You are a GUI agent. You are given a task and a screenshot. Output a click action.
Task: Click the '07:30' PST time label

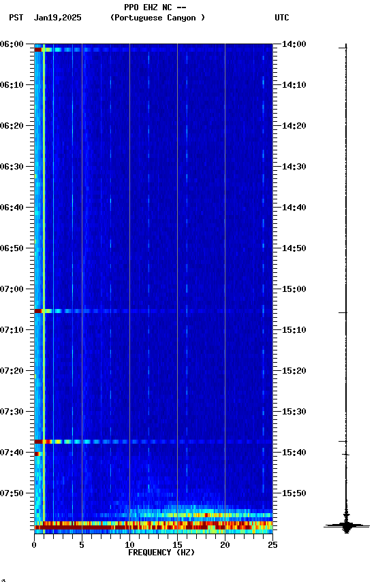coord(12,412)
